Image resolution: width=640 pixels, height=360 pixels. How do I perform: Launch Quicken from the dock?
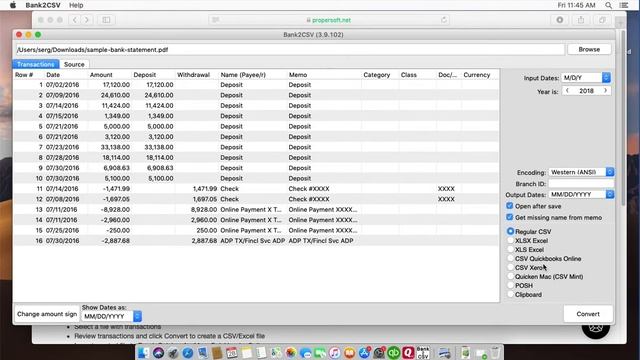click(x=408, y=353)
